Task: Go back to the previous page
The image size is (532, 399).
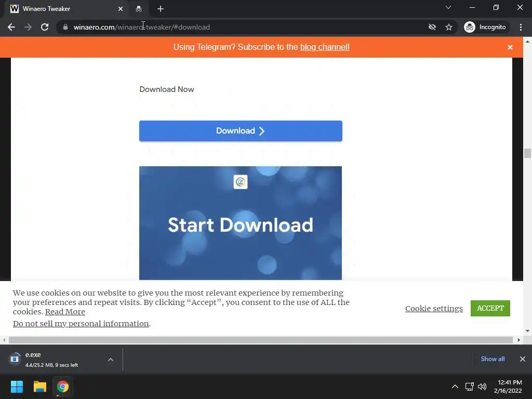Action: pyautogui.click(x=11, y=27)
